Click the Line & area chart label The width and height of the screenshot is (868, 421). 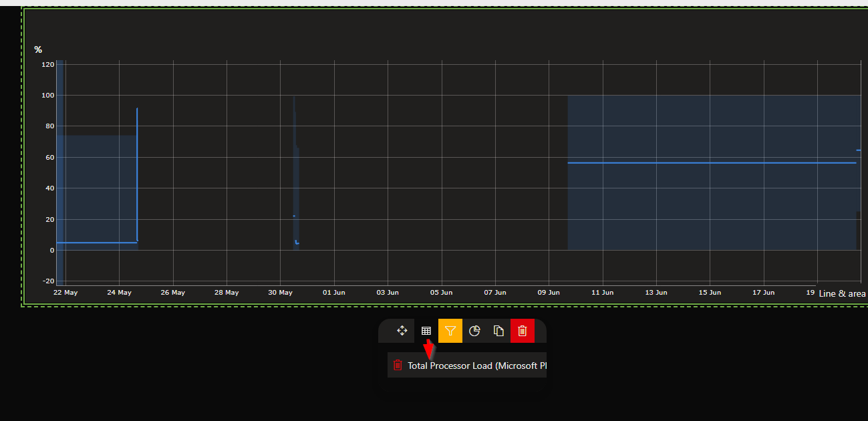click(x=842, y=293)
